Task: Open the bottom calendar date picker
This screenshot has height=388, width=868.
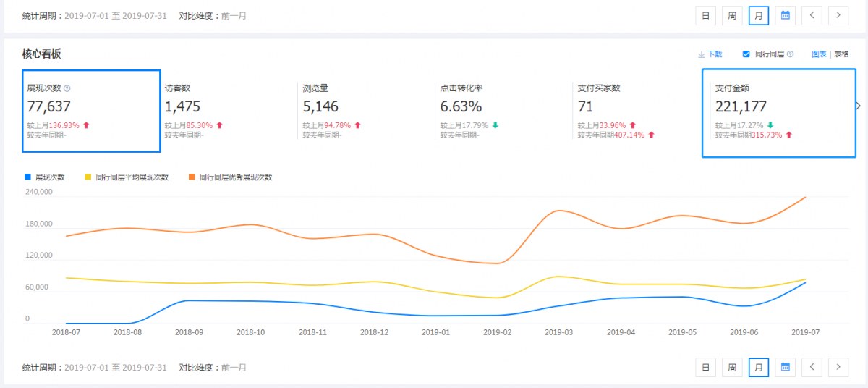Action: click(x=785, y=367)
